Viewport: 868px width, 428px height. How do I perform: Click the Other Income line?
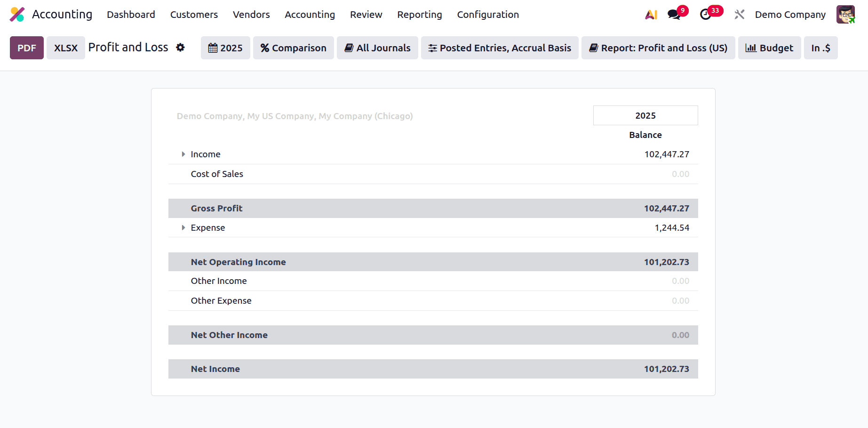(219, 281)
